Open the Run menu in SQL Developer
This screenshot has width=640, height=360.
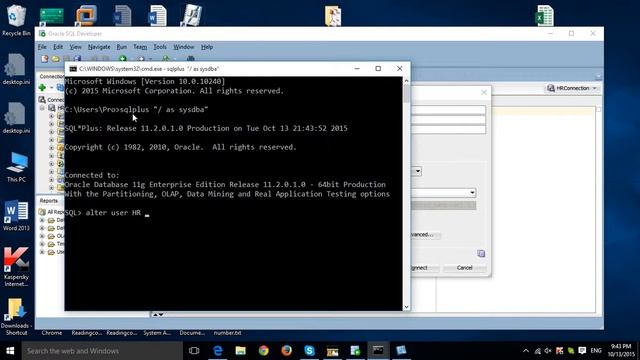pos(122,47)
